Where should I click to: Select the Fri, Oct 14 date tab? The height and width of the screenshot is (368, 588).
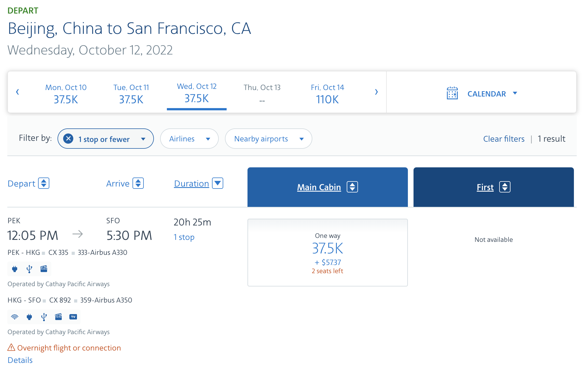pos(327,94)
